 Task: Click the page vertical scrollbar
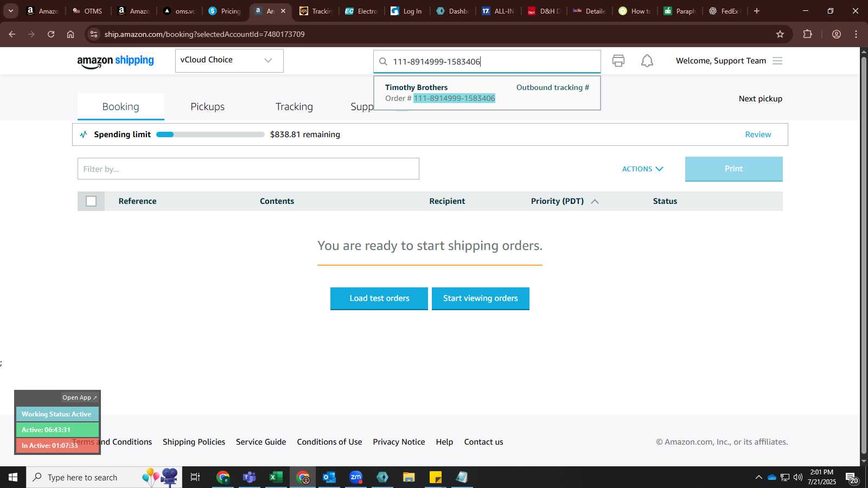click(864, 255)
